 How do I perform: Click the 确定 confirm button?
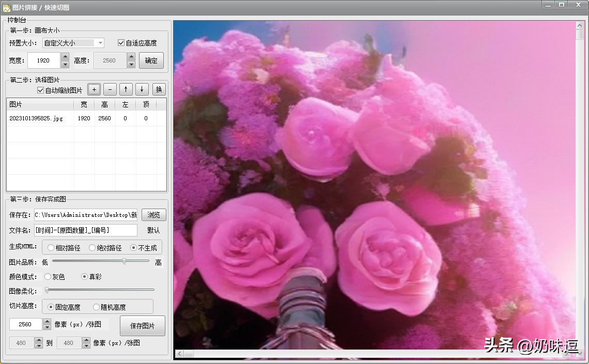pyautogui.click(x=151, y=60)
